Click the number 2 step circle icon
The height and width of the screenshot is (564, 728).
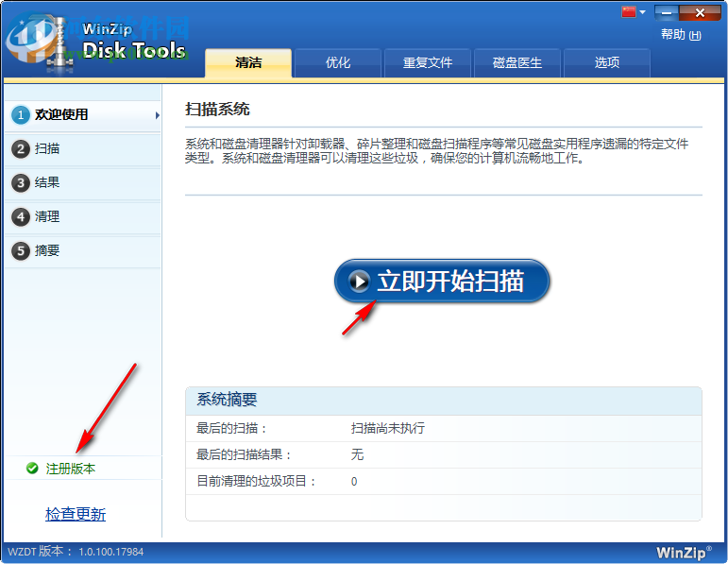click(x=21, y=149)
